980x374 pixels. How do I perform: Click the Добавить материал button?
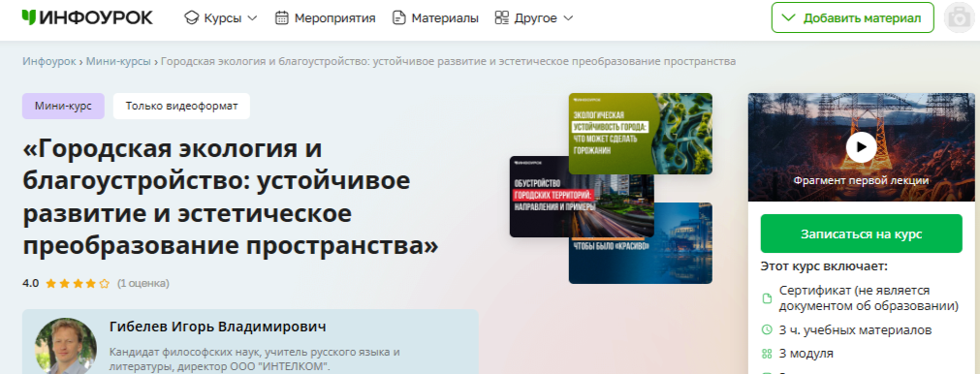(x=852, y=17)
